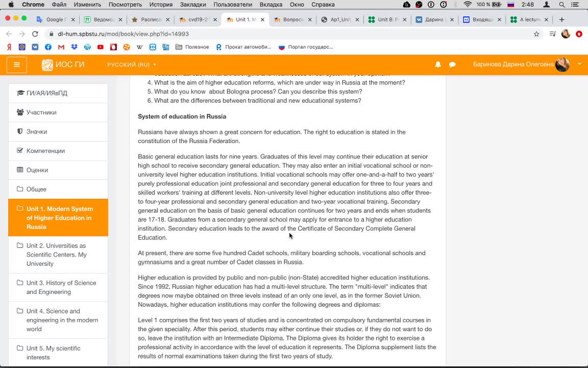588x368 pixels.
Task: Expand the user menu arrow in header
Action: point(579,64)
